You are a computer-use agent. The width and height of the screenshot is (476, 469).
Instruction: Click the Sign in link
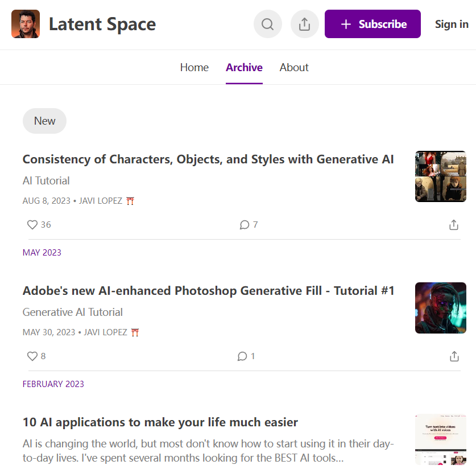point(452,24)
